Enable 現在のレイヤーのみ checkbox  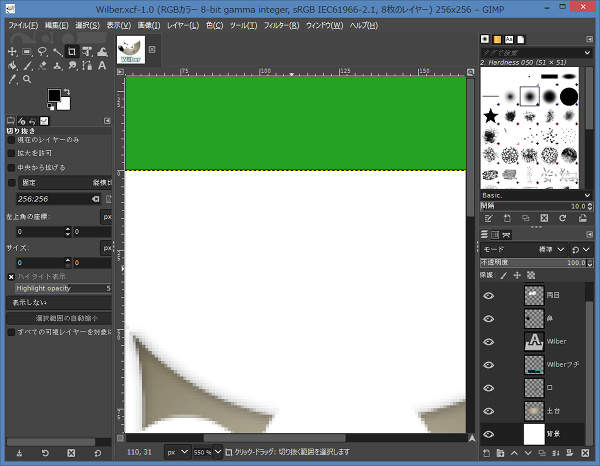click(x=12, y=140)
